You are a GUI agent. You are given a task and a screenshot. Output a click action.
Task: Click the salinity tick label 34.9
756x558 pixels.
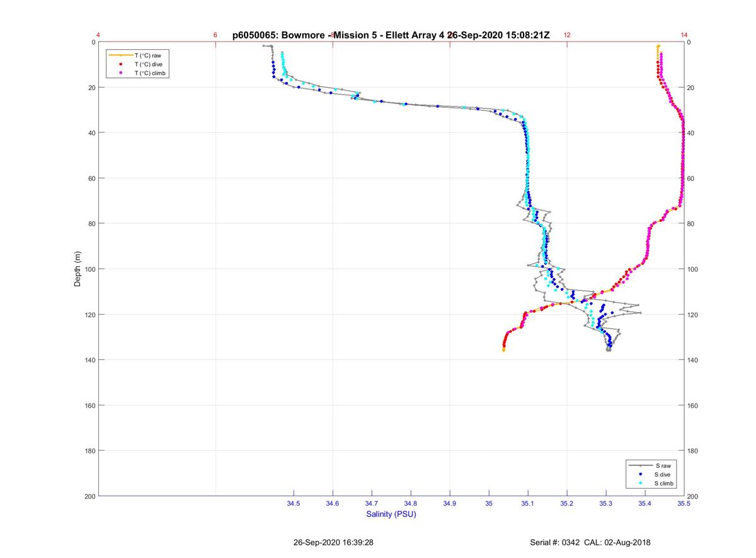tap(450, 503)
